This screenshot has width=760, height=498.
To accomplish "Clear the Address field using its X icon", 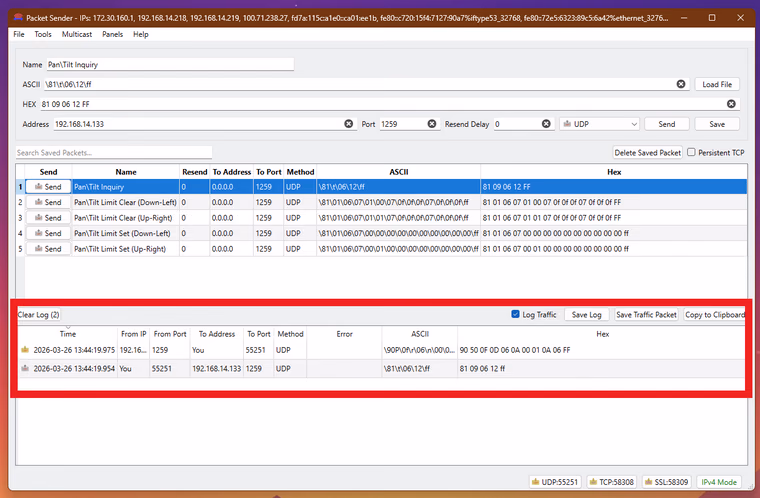I will [x=348, y=124].
